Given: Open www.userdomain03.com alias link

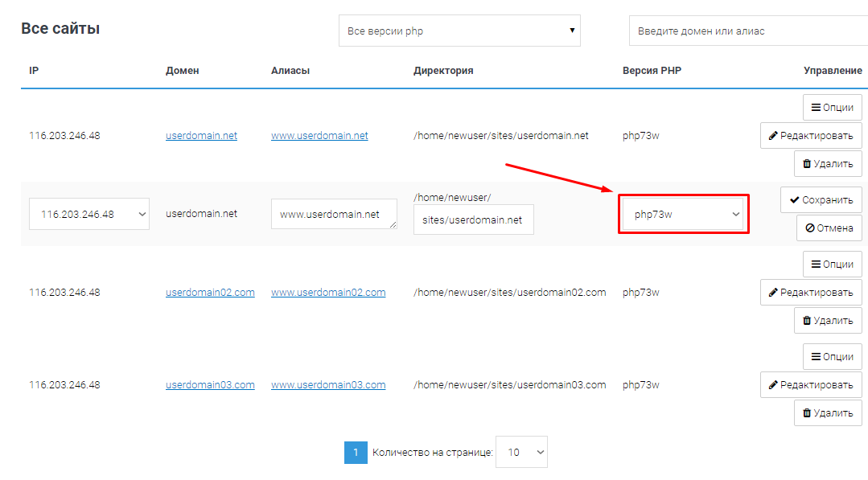Looking at the screenshot, I should 327,385.
